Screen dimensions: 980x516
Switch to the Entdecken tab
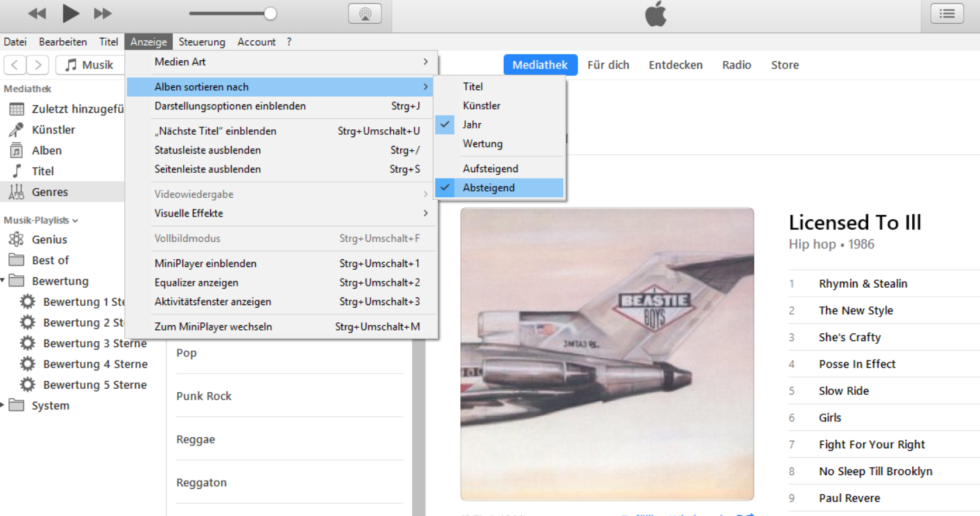coord(675,65)
